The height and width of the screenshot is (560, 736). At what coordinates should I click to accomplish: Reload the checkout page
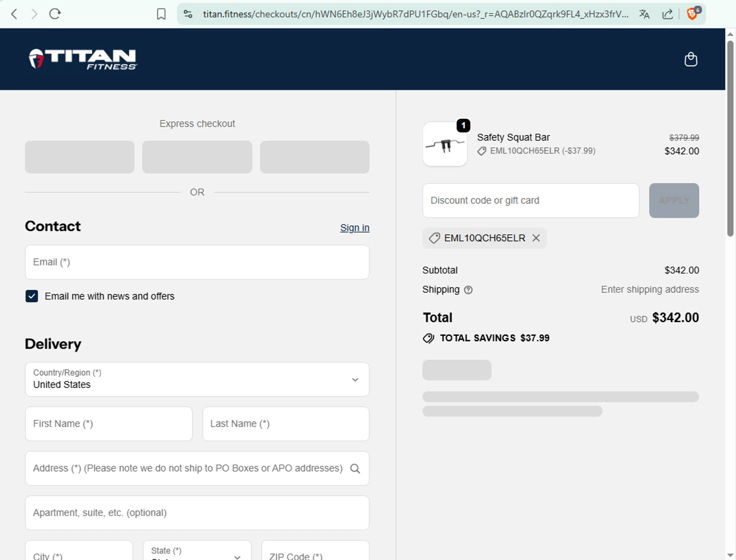(x=55, y=14)
